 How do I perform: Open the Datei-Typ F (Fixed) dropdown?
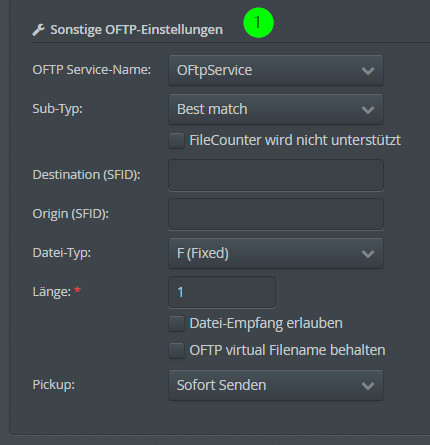pos(276,253)
